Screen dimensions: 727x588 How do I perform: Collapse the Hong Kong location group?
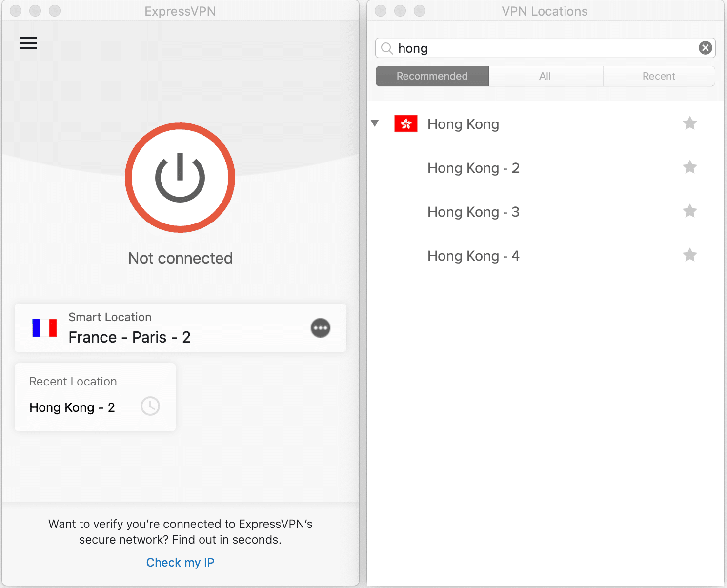coord(375,123)
